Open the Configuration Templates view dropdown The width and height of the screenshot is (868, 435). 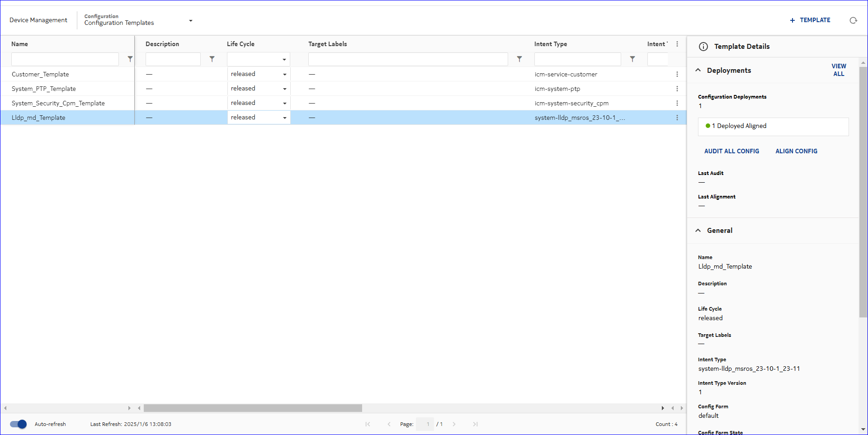(x=190, y=21)
